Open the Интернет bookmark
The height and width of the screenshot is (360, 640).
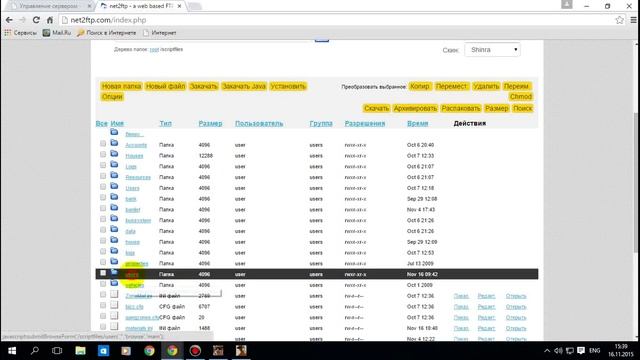(160, 33)
